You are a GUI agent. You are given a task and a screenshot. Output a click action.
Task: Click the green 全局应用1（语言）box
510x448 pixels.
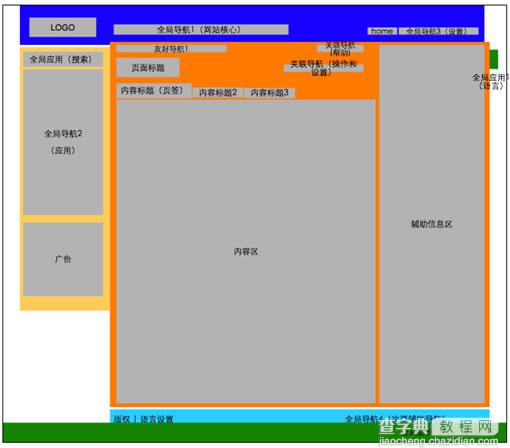tap(494, 59)
